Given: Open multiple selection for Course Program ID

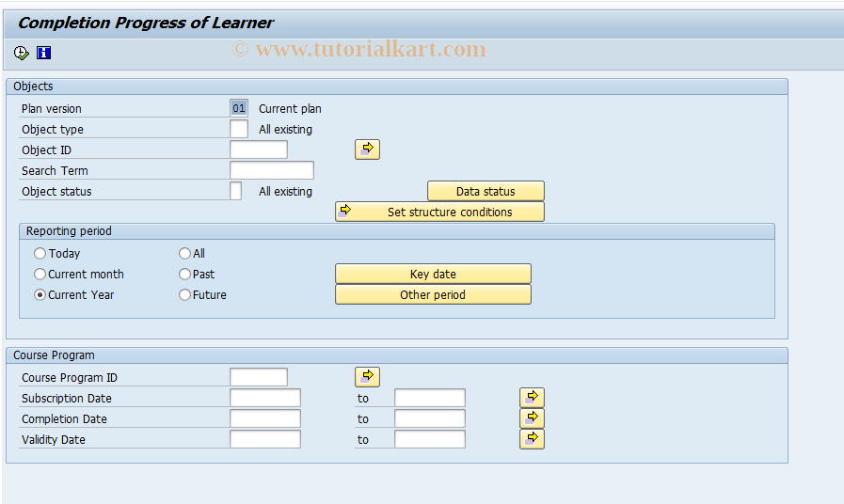Looking at the screenshot, I should [367, 376].
